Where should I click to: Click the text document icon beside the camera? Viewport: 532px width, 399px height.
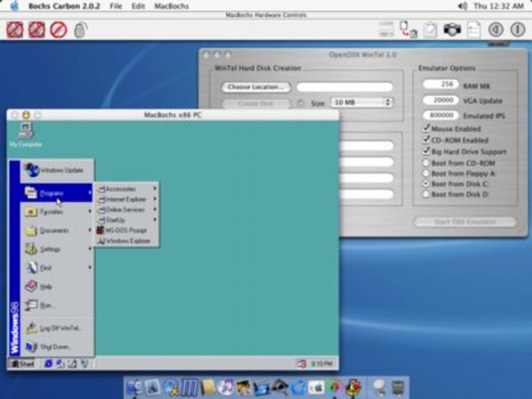(474, 30)
